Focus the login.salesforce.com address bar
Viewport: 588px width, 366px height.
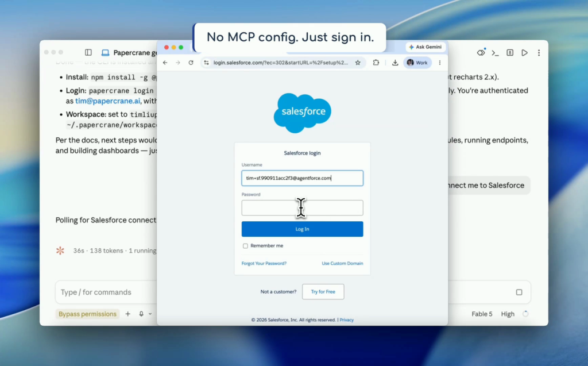(280, 63)
